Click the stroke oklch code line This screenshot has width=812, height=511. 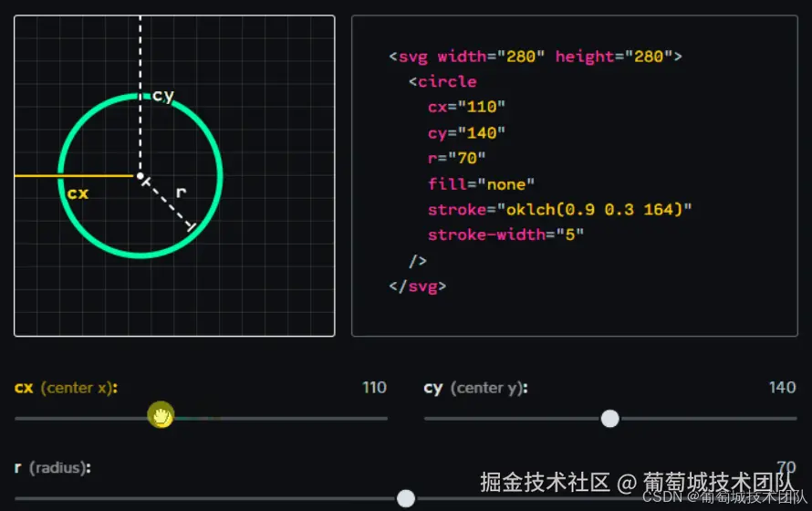[x=560, y=209]
